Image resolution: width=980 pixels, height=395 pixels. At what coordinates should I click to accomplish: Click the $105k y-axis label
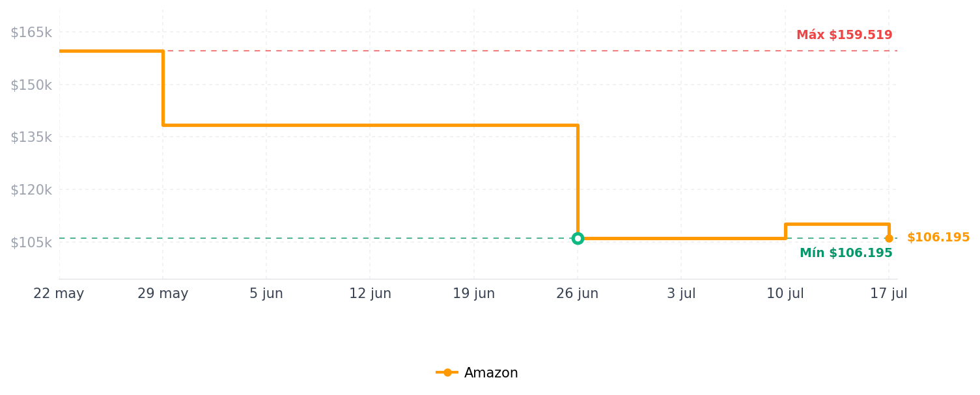point(31,242)
